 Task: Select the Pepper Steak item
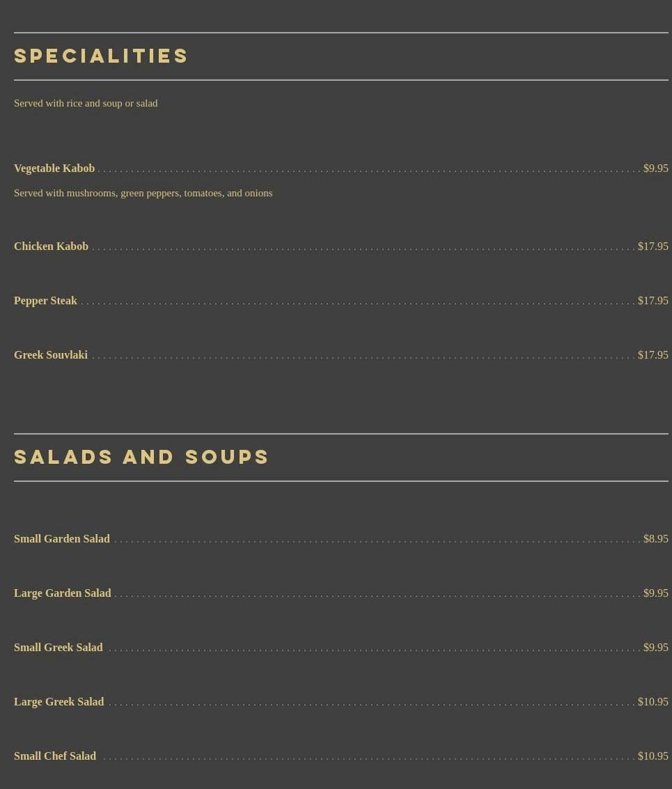point(45,300)
